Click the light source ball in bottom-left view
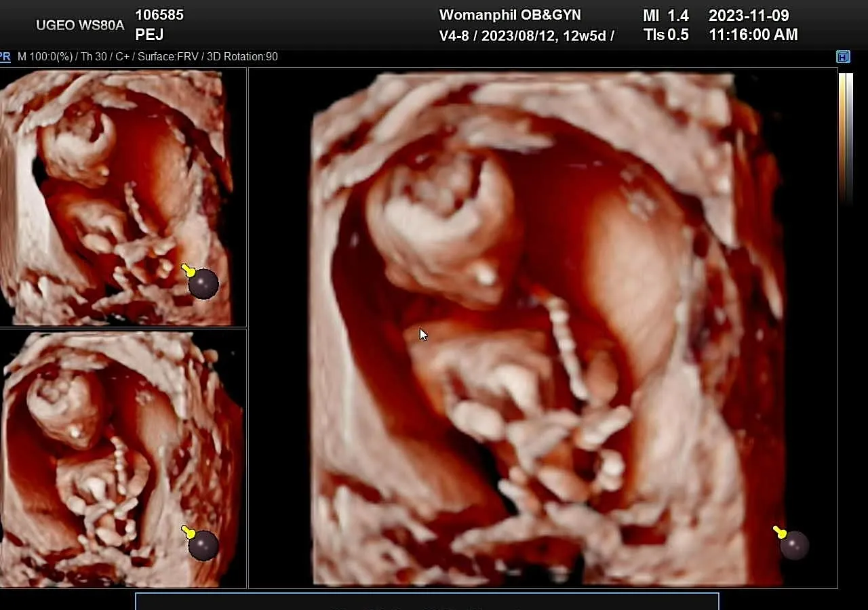Screen dimensions: 868x610 point(203,546)
